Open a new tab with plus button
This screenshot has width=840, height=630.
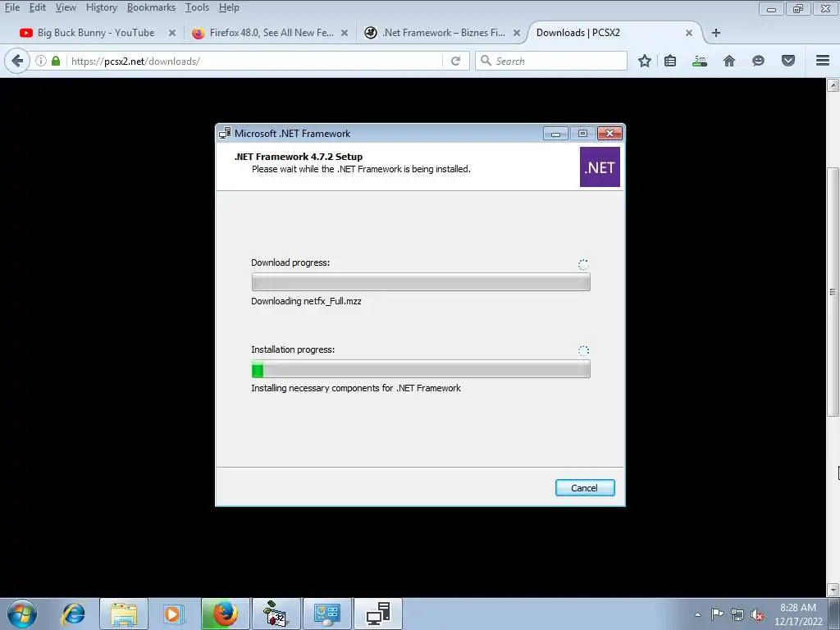click(715, 33)
